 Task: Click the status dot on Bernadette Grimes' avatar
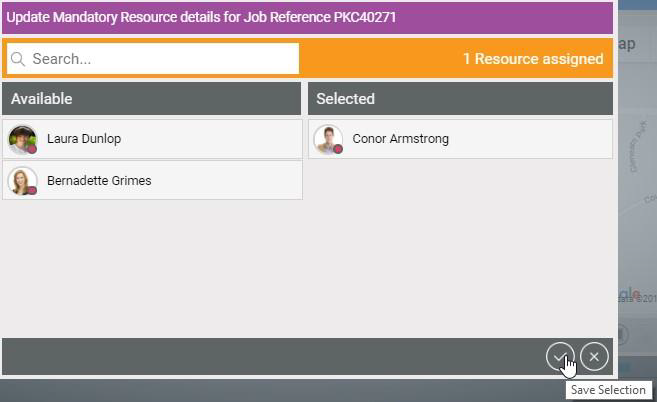point(32,190)
